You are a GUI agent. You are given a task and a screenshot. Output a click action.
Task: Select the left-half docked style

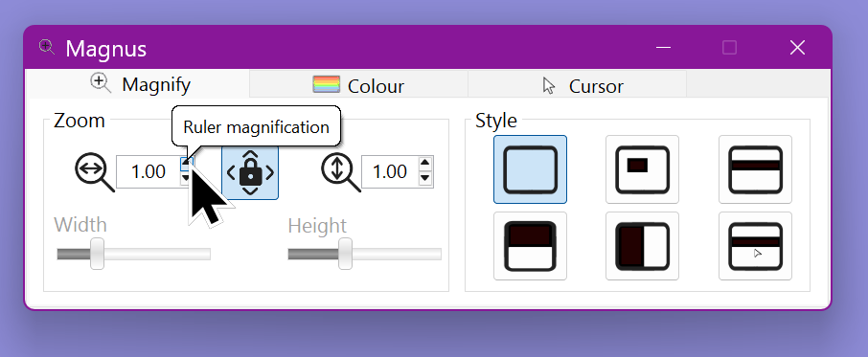pyautogui.click(x=642, y=246)
